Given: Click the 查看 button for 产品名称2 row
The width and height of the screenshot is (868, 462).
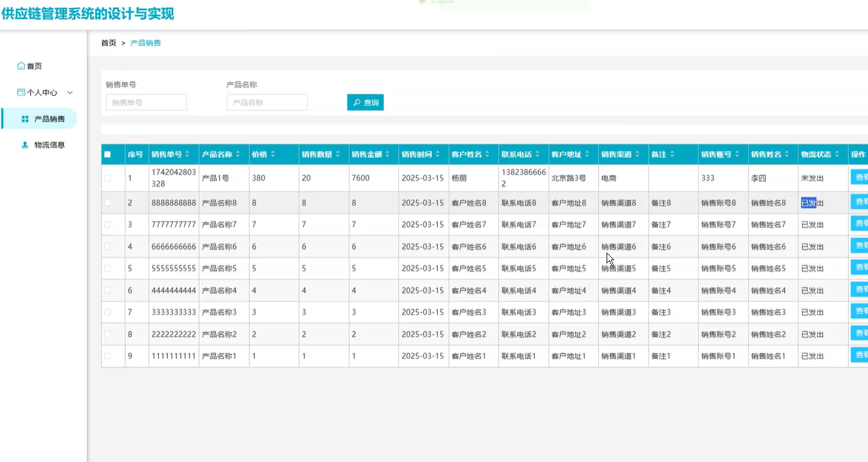Looking at the screenshot, I should tap(859, 333).
